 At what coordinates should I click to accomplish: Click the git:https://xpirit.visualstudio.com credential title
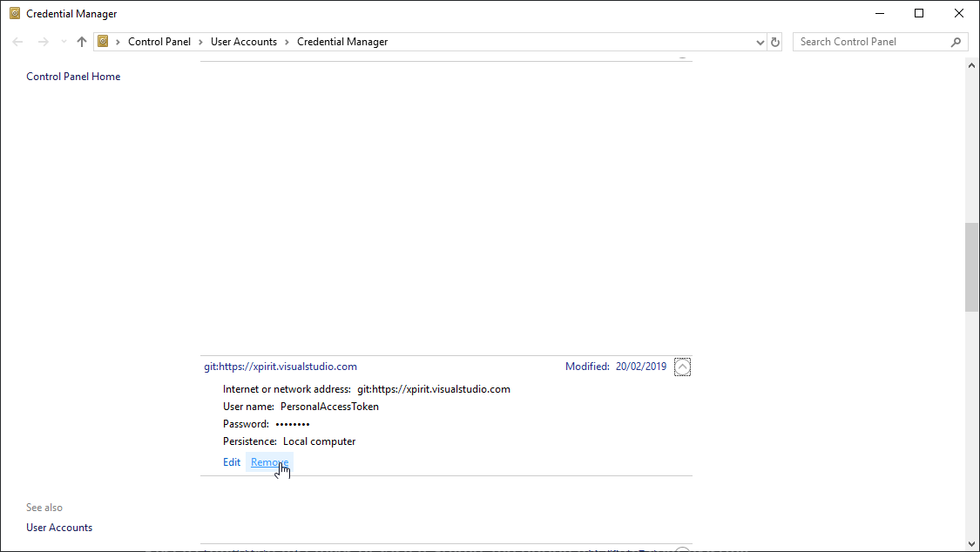tap(280, 367)
